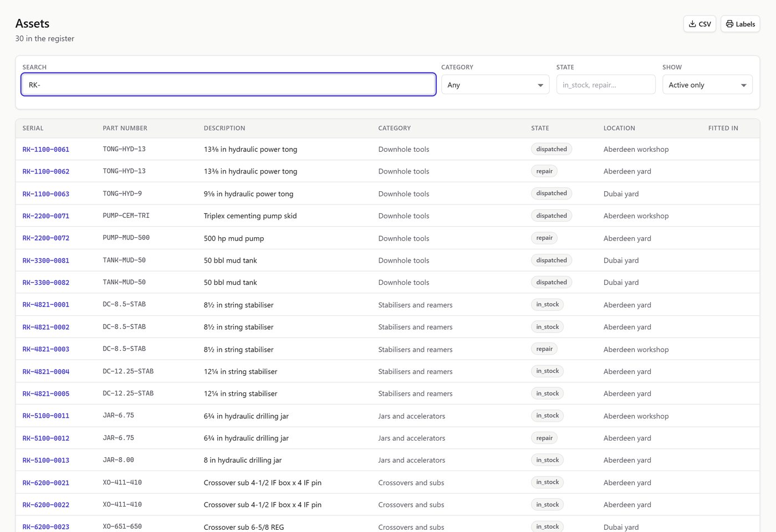
Task: Click the CSV download icon
Action: point(692,24)
